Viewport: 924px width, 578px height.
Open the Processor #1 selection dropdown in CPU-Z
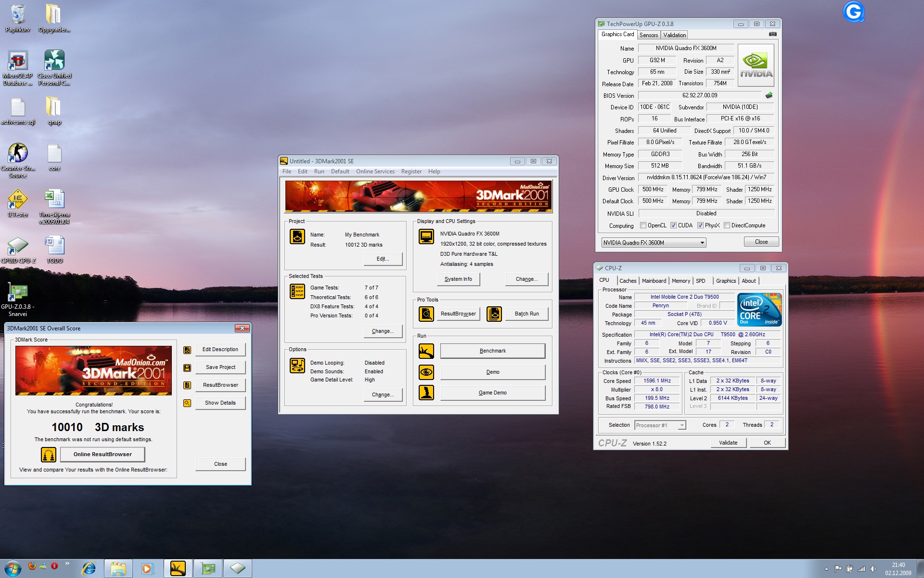[660, 425]
